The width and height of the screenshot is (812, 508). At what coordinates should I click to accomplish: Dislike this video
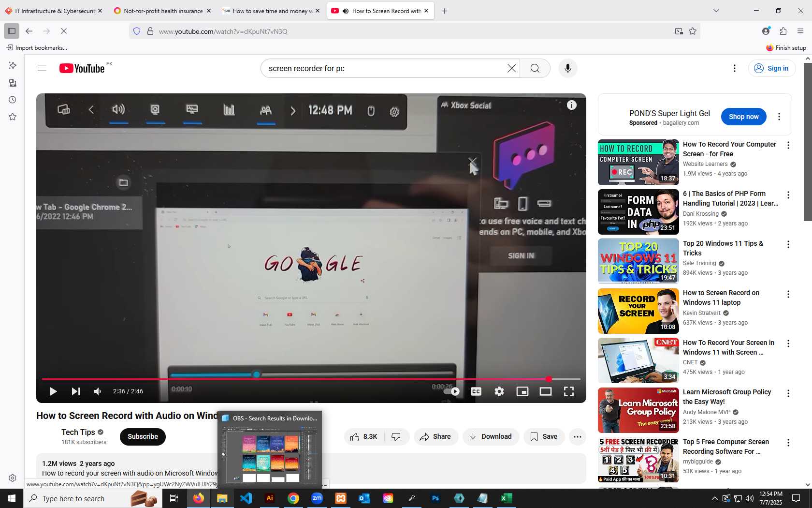[x=396, y=436]
